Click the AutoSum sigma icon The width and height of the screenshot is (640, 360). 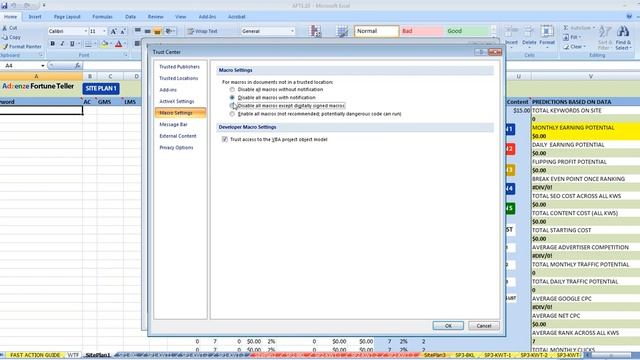tap(566, 28)
